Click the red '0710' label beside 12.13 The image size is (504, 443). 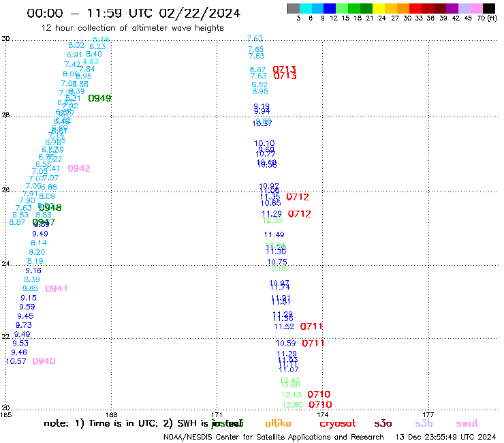coord(319,395)
